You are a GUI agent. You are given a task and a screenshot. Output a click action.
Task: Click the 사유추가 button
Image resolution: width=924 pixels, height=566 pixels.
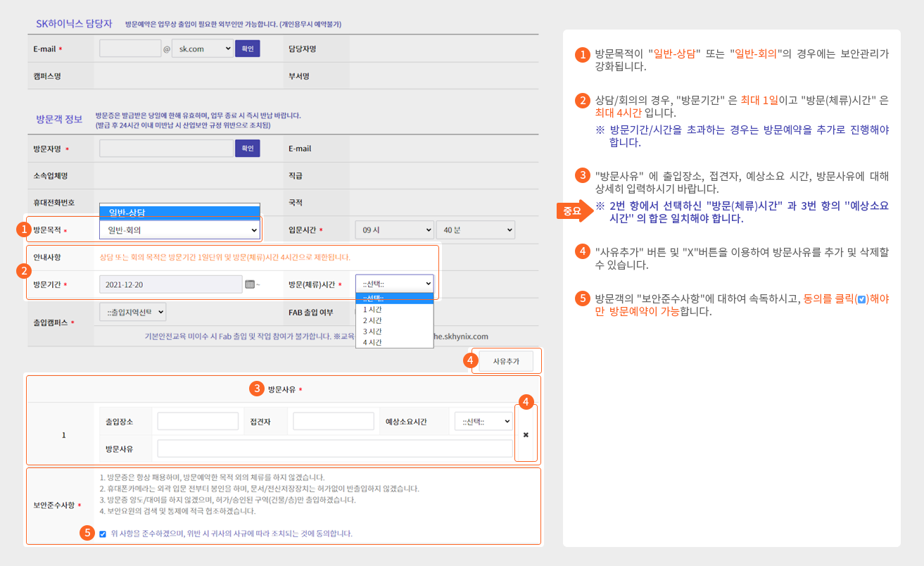[x=505, y=361]
